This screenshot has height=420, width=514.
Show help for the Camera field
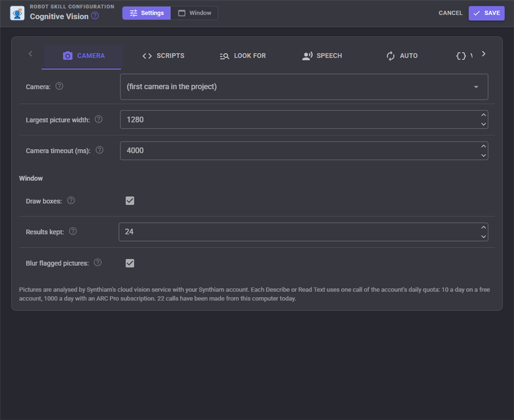59,86
